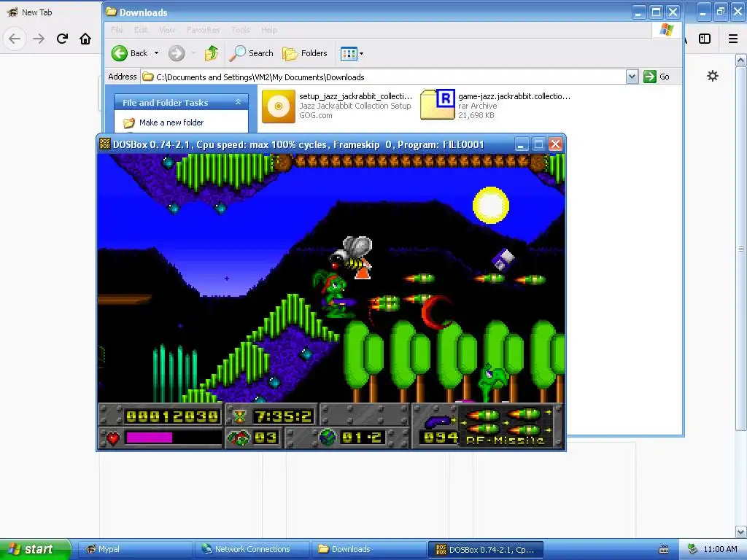Click the floppy disk save pickup
This screenshot has height=560, width=747.
click(503, 260)
